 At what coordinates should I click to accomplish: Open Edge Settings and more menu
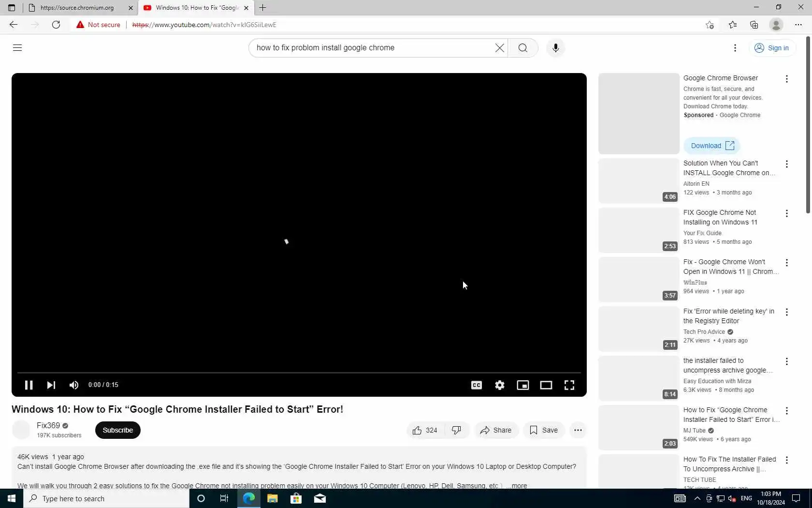pos(798,25)
